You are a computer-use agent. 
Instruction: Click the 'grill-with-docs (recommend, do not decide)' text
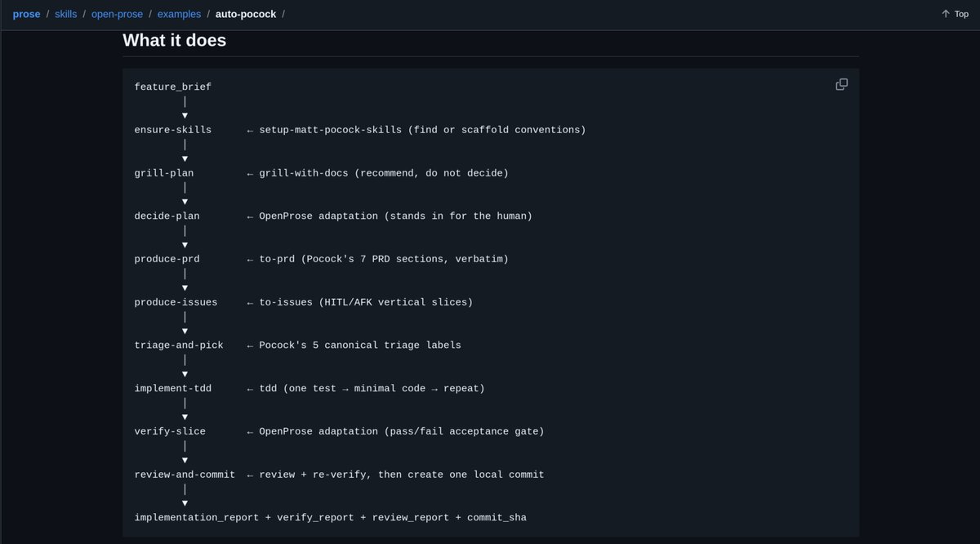pos(384,173)
